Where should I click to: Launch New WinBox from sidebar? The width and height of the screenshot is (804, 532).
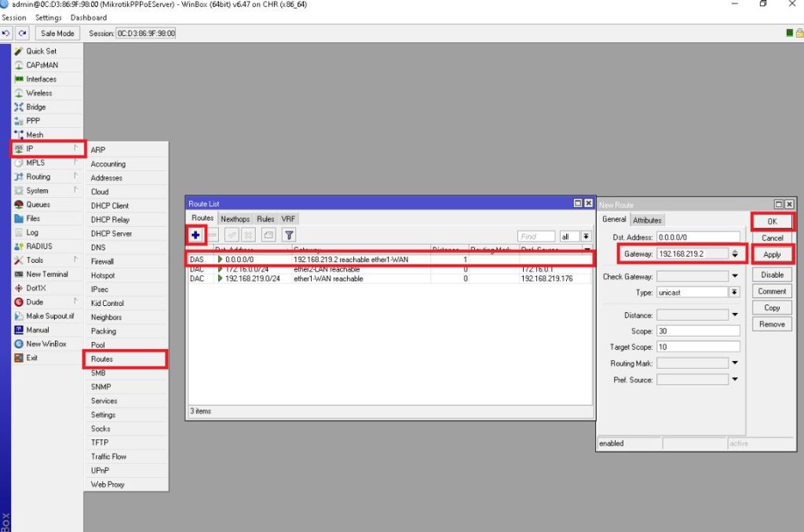point(46,344)
